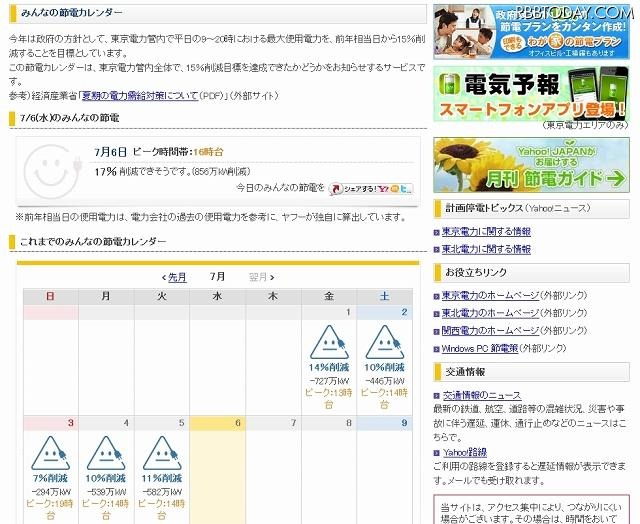The width and height of the screenshot is (640, 524).
Task: Select the highlighted July 6 calendar cell
Action: pos(218,470)
